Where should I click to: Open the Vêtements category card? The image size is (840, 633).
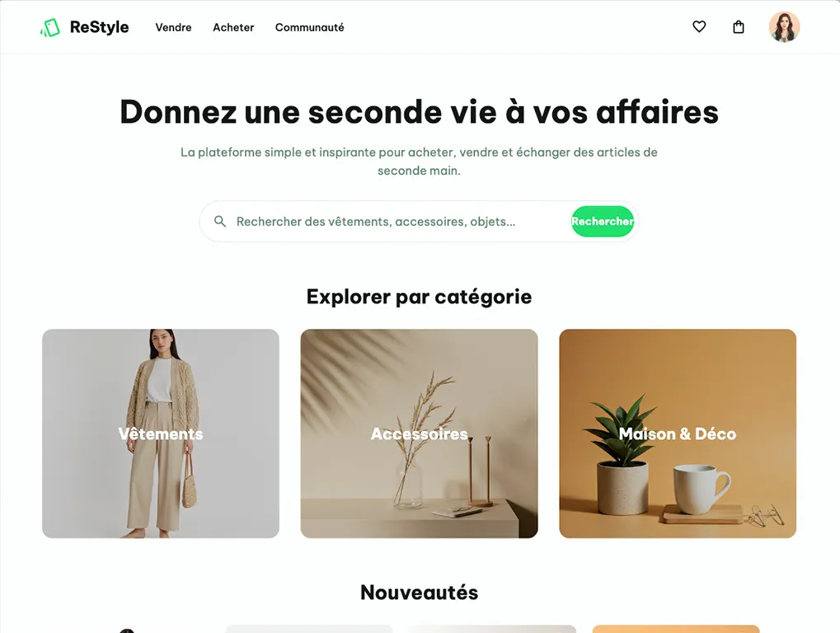[161, 434]
